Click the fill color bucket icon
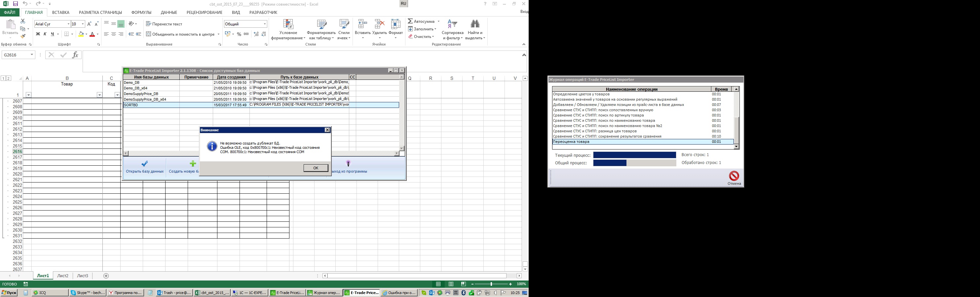 81,34
